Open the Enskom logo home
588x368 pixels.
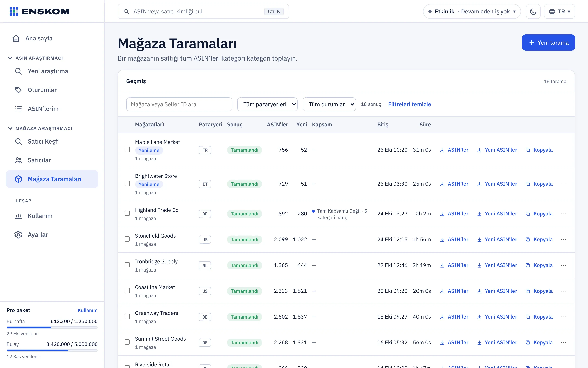(x=39, y=11)
